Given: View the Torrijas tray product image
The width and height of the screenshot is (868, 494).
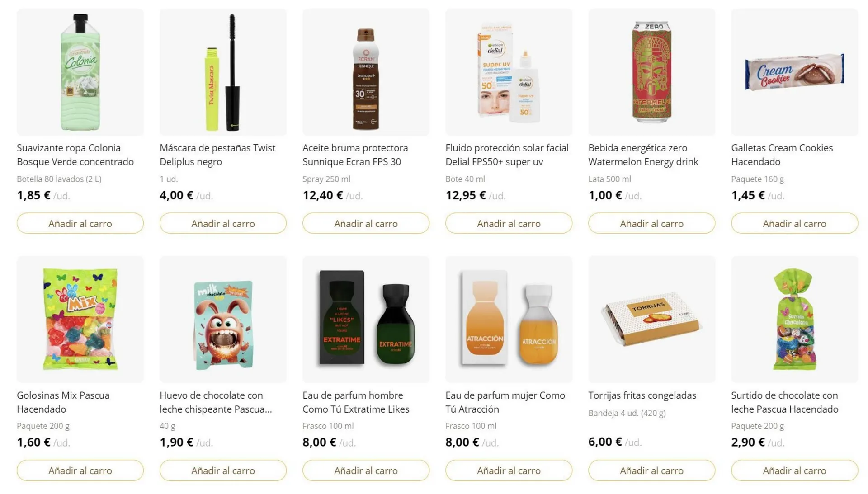Looking at the screenshot, I should click(651, 319).
